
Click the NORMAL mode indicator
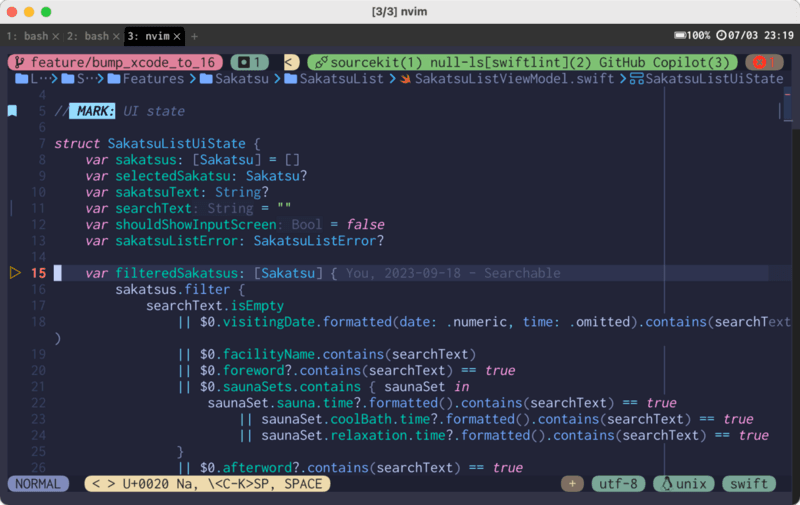(38, 484)
